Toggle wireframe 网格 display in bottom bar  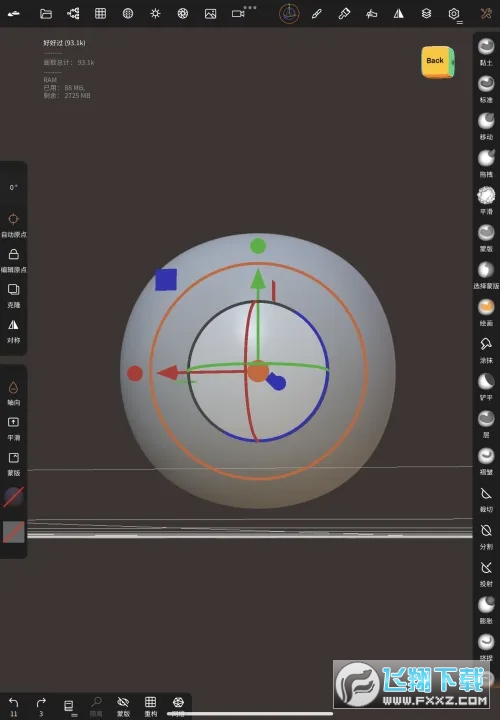[178, 706]
